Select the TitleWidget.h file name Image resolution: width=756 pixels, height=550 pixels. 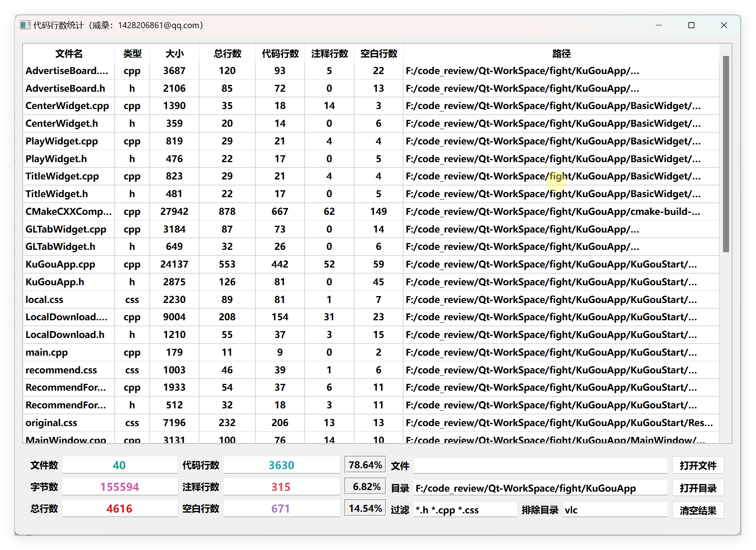56,194
